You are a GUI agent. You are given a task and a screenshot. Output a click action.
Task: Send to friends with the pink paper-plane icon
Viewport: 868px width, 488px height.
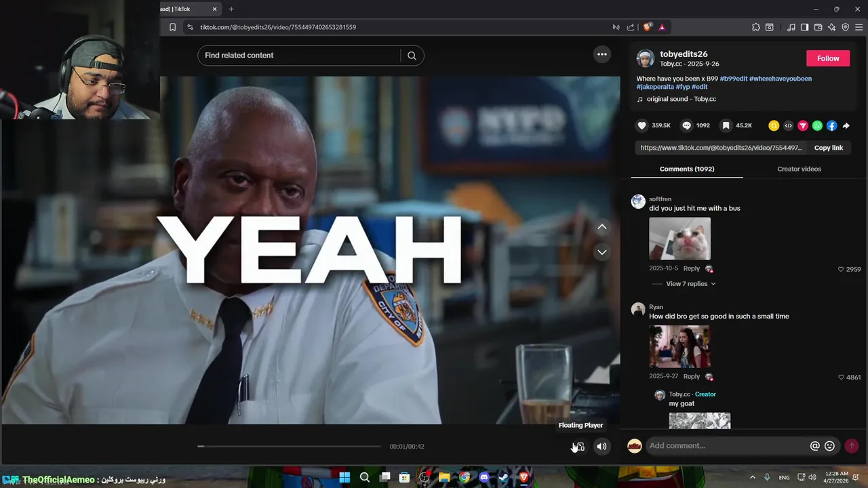pyautogui.click(x=803, y=125)
